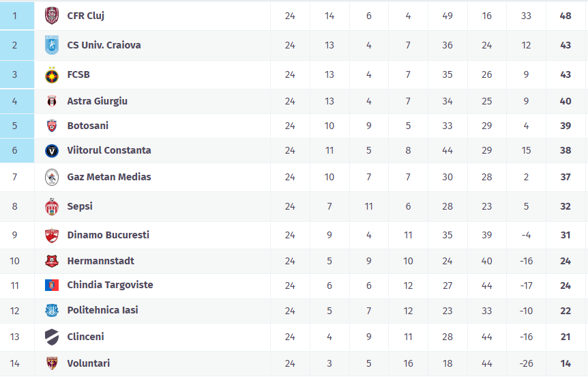Click the Clinceni club logo
This screenshot has height=377, width=588.
52,337
